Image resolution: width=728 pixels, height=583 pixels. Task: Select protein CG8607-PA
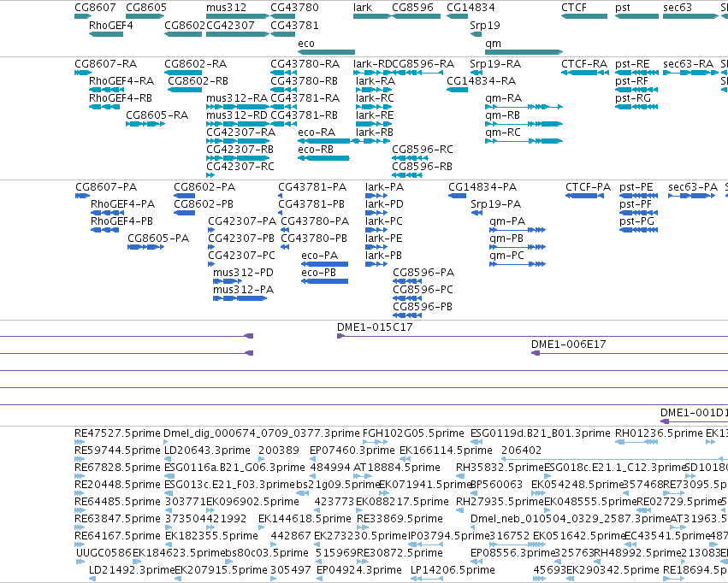pyautogui.click(x=83, y=196)
